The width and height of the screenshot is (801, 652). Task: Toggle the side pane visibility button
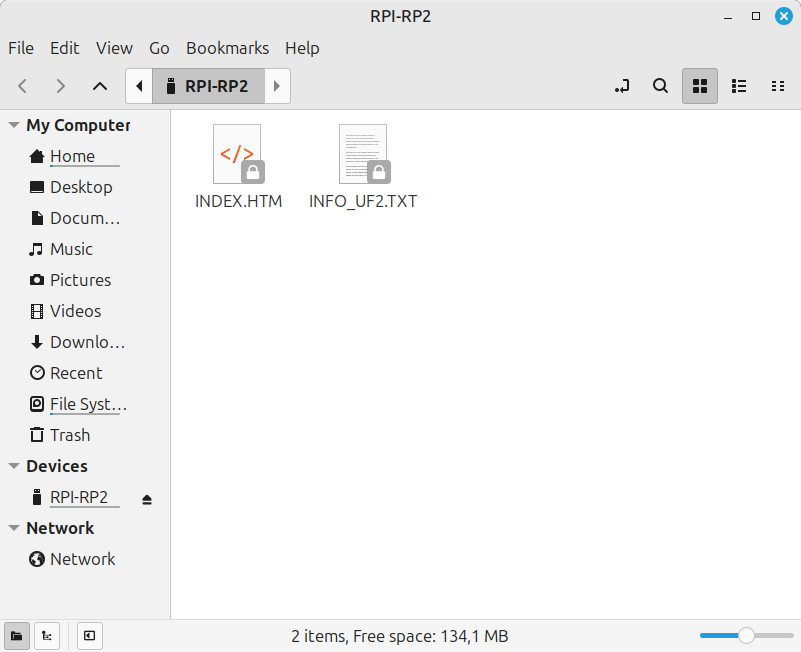pos(89,636)
